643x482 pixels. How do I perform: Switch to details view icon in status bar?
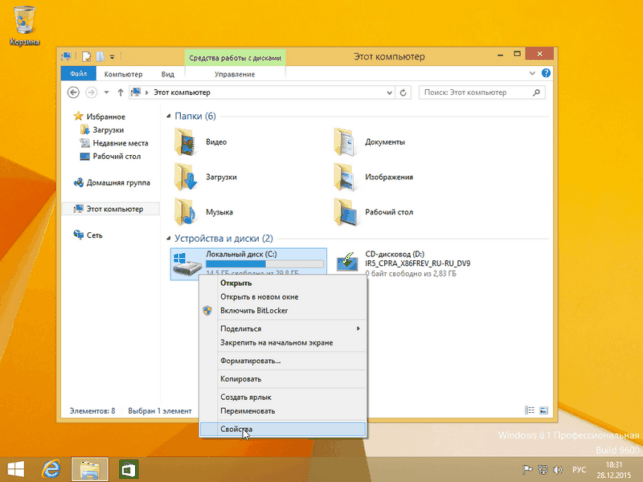tap(530, 410)
